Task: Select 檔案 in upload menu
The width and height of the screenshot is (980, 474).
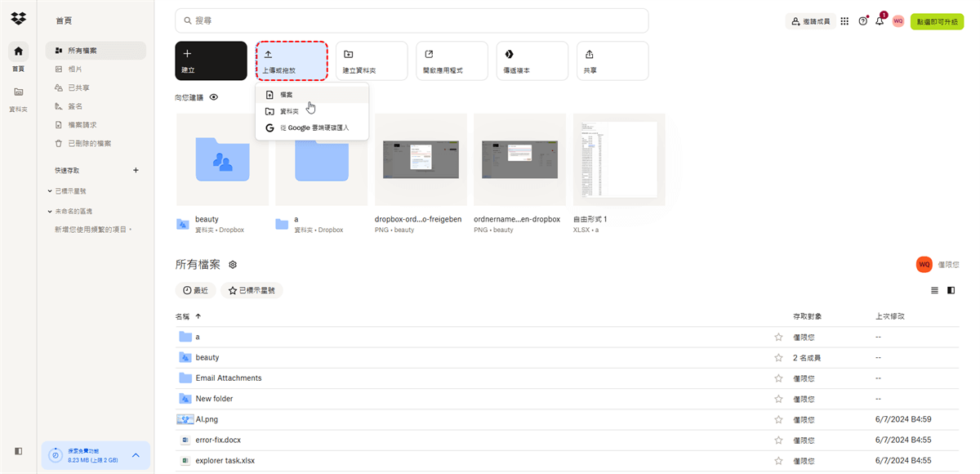Action: 312,95
